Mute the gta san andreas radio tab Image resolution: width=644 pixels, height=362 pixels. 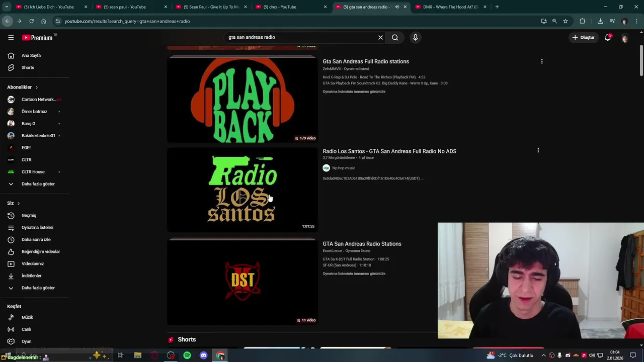[397, 7]
